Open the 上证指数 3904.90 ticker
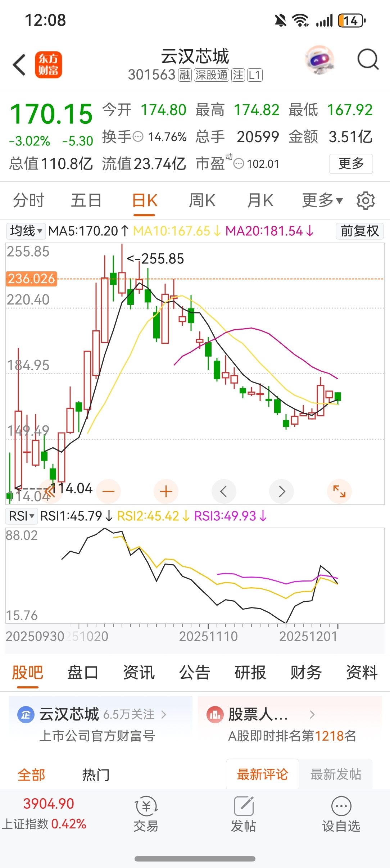This screenshot has width=390, height=868. (x=44, y=813)
